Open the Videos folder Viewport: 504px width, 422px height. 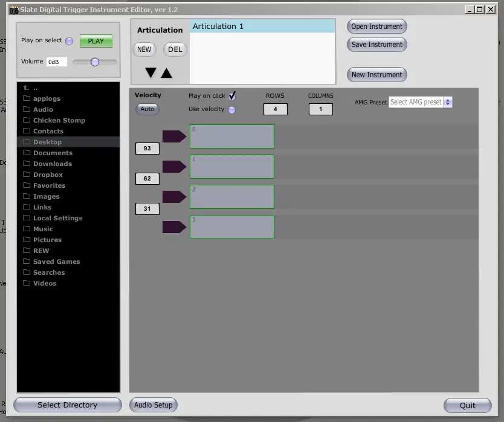tap(68, 283)
